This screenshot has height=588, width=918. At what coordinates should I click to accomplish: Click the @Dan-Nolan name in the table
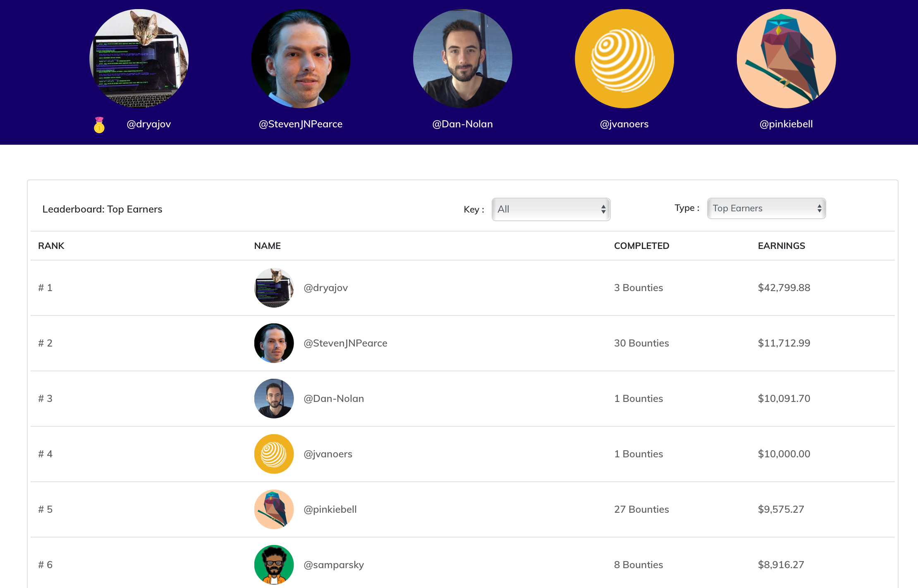coord(334,399)
